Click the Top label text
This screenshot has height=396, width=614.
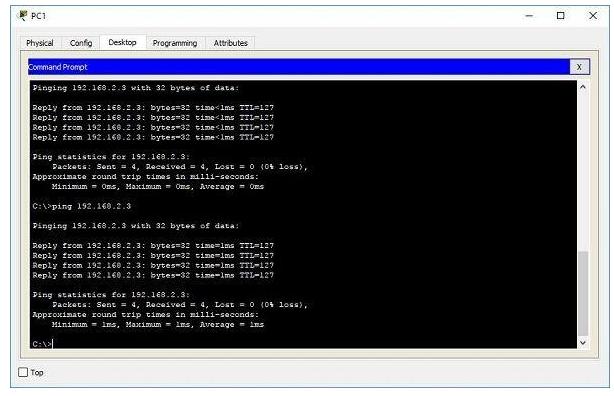click(x=37, y=372)
